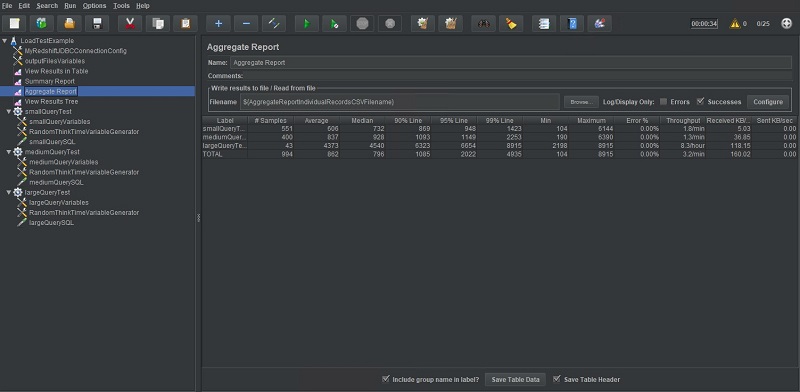
Task: Click the Save Table Data button
Action: tap(515, 379)
